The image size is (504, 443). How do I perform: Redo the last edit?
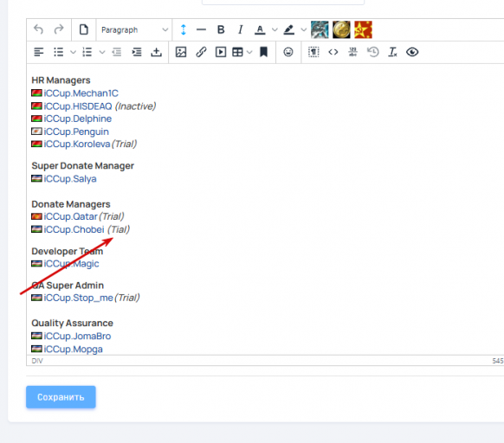[59, 29]
